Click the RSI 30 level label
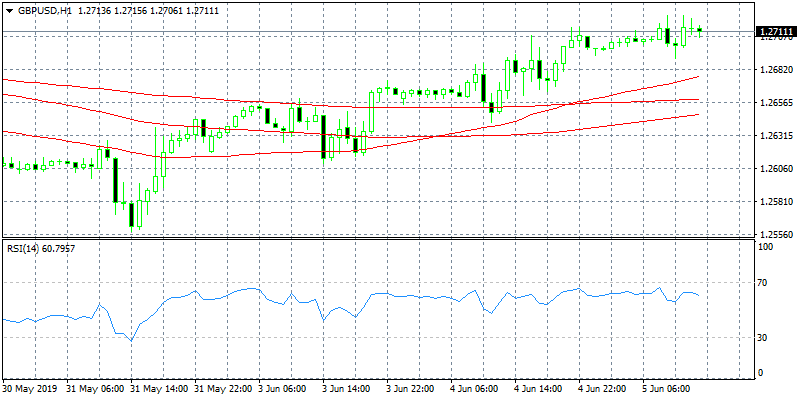Screen dimensions: 800x400 point(762,338)
